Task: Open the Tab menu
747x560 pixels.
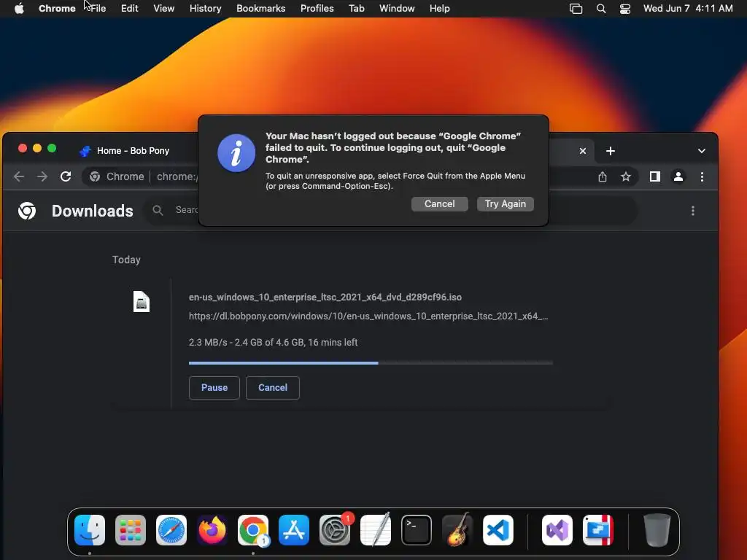Action: tap(356, 8)
